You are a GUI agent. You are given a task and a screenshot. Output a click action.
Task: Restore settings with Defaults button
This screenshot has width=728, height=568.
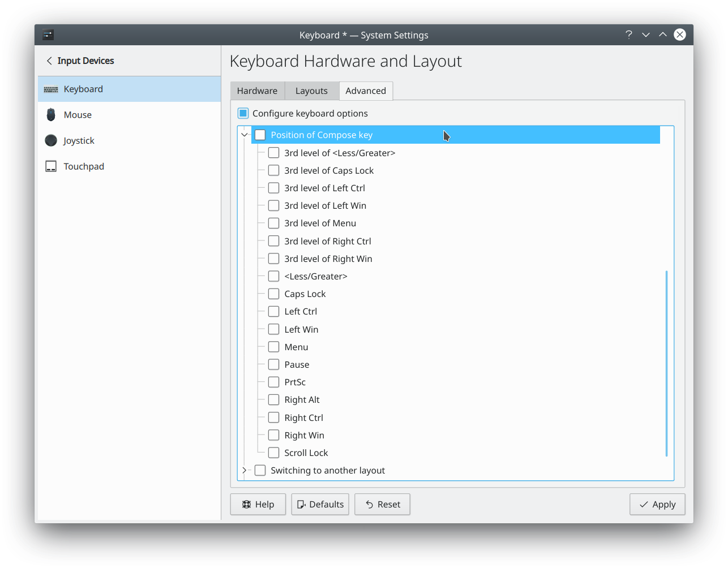coord(320,504)
